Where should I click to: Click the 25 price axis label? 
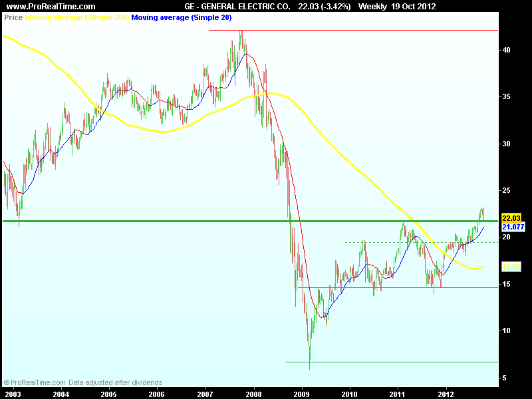click(x=506, y=190)
